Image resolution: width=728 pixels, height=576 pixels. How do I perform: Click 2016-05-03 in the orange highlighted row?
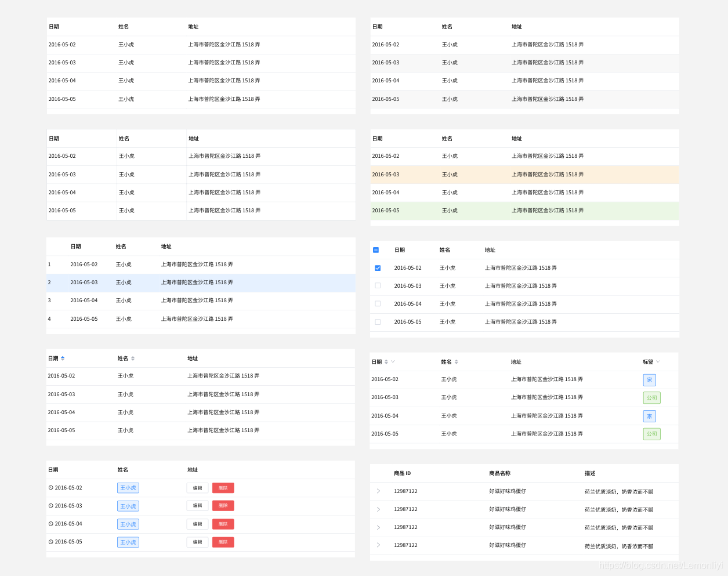pos(386,175)
